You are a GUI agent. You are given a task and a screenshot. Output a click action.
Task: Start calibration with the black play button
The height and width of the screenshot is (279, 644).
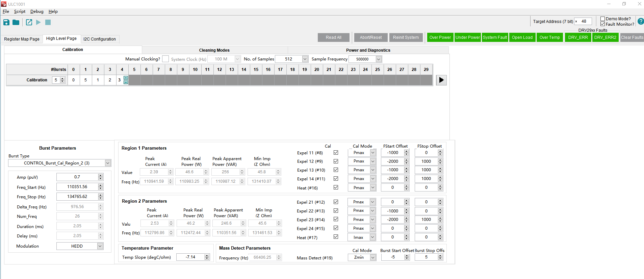441,80
